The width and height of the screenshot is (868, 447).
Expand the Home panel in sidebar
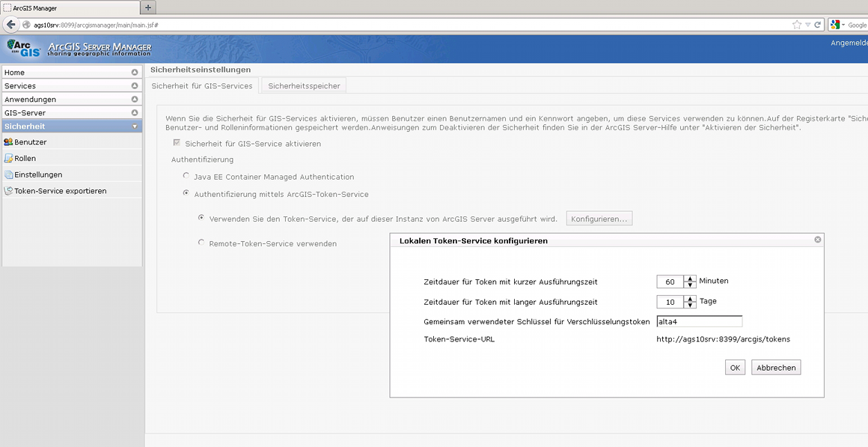click(135, 73)
